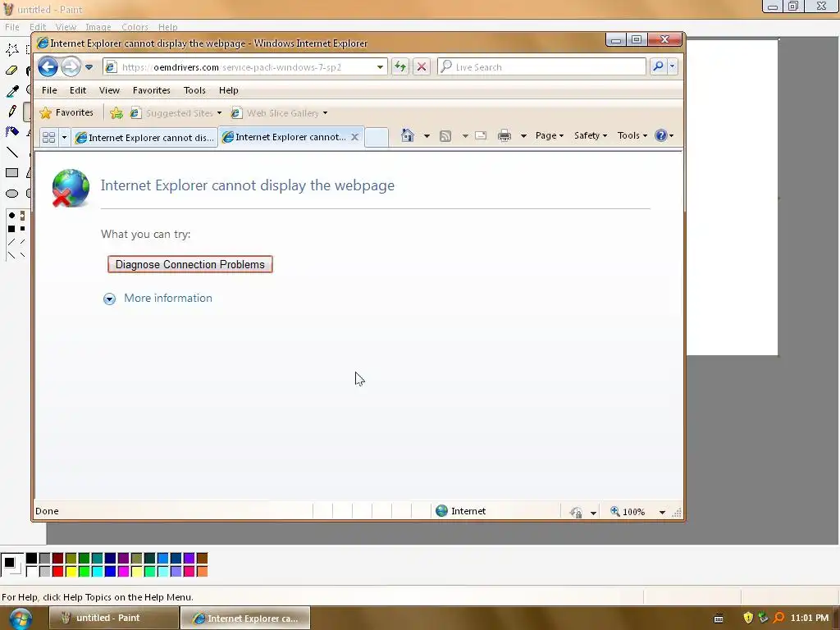This screenshot has width=840, height=630.
Task: Click the Print icon in command bar
Action: [x=504, y=136]
